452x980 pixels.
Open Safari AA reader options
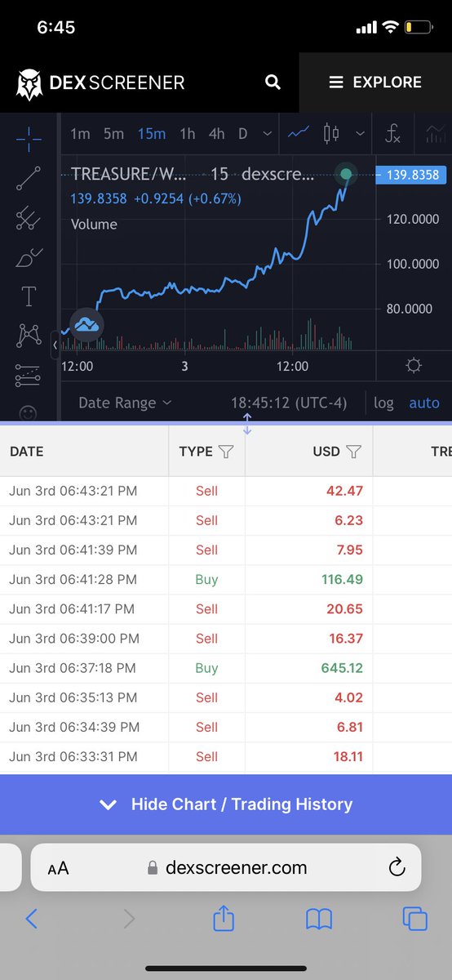(x=58, y=868)
